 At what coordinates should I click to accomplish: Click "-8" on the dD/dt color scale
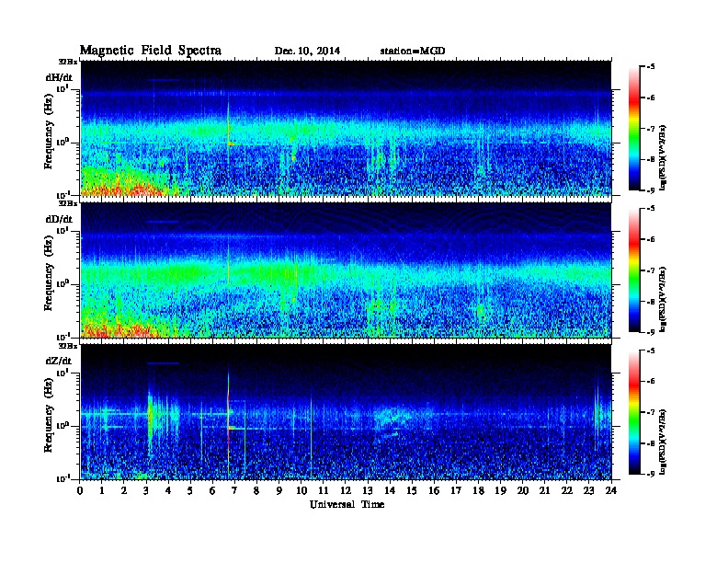[x=651, y=302]
